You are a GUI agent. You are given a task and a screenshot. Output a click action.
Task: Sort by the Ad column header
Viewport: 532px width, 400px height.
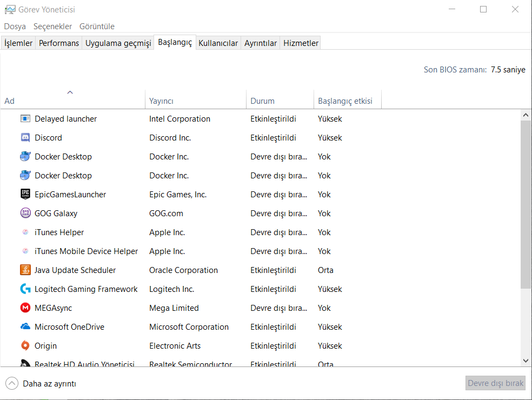[x=72, y=101]
